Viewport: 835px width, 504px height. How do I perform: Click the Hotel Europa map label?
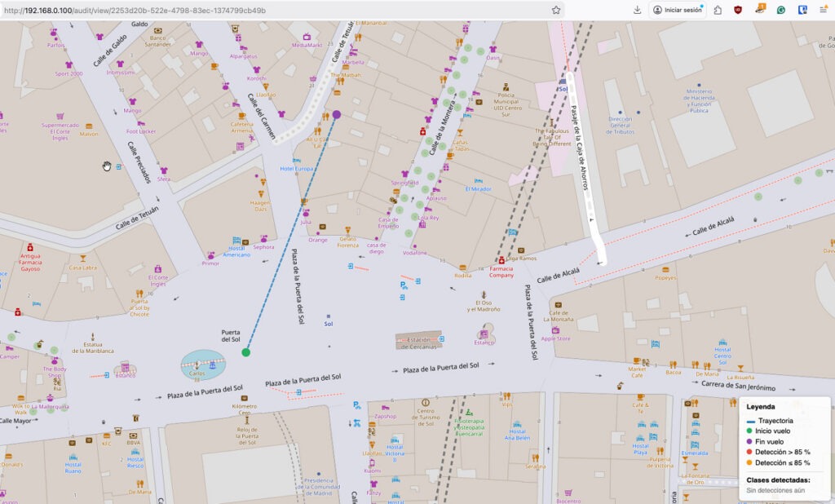pyautogui.click(x=296, y=169)
